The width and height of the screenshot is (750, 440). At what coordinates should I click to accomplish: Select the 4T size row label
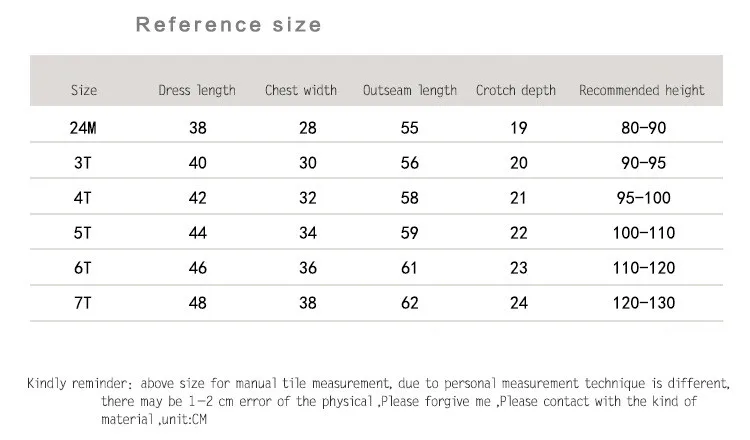(x=82, y=198)
